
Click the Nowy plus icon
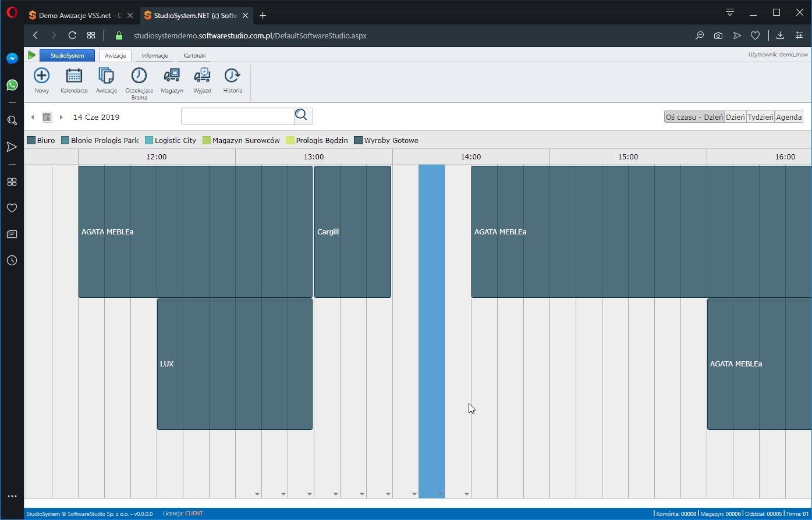(x=42, y=76)
